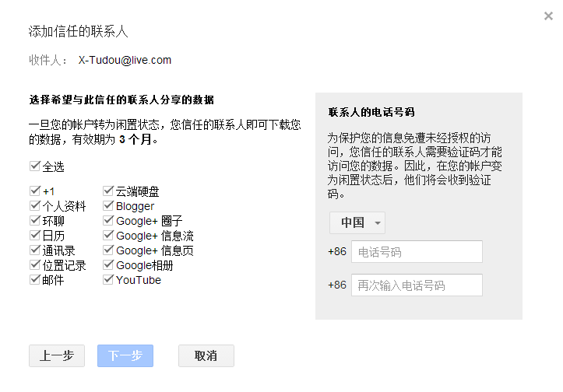This screenshot has height=392, width=563.
Task: Go back with the 上一步 button
Action: [x=57, y=355]
